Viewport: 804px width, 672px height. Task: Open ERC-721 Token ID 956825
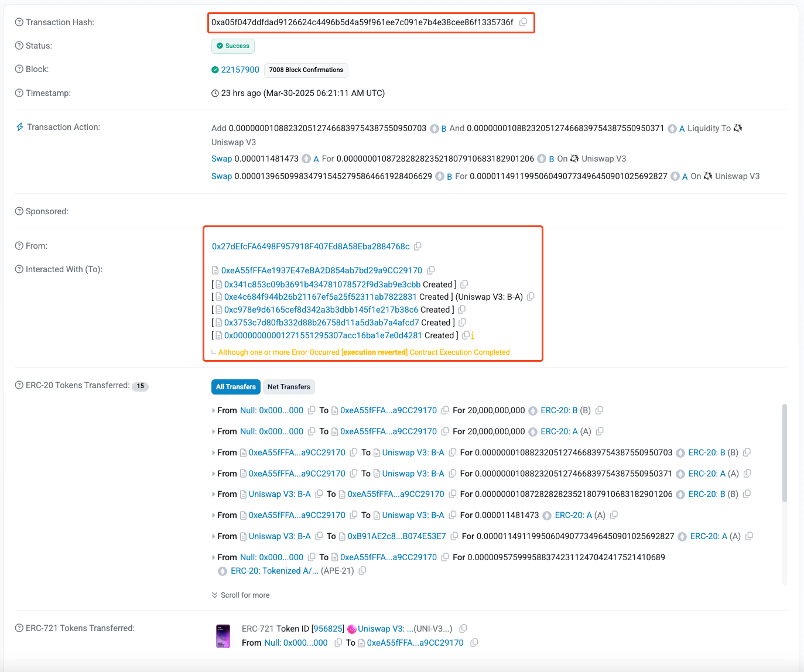pos(327,628)
